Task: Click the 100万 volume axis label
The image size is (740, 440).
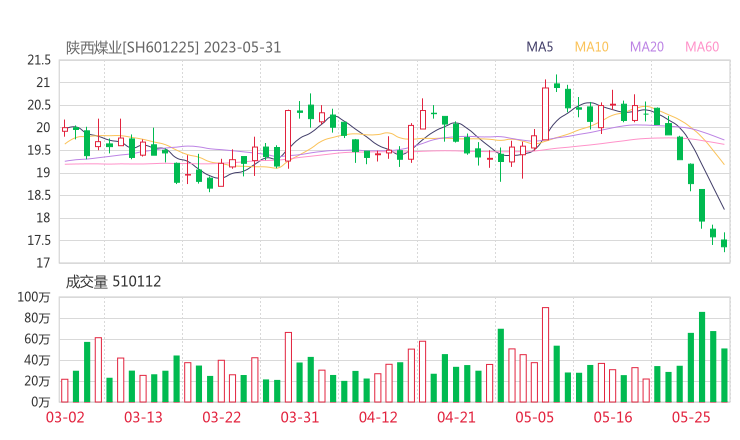Action: pos(34,297)
